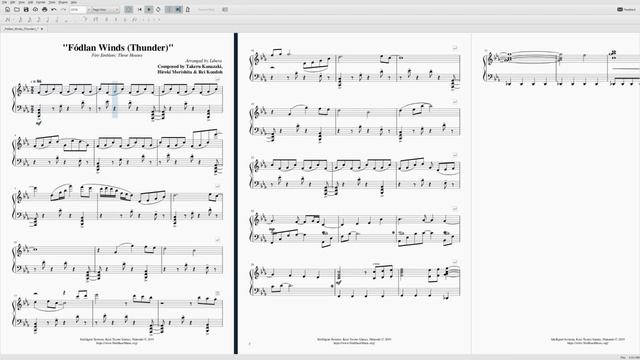
Task: Select the copyright footer text on page 1
Action: click(x=117, y=339)
